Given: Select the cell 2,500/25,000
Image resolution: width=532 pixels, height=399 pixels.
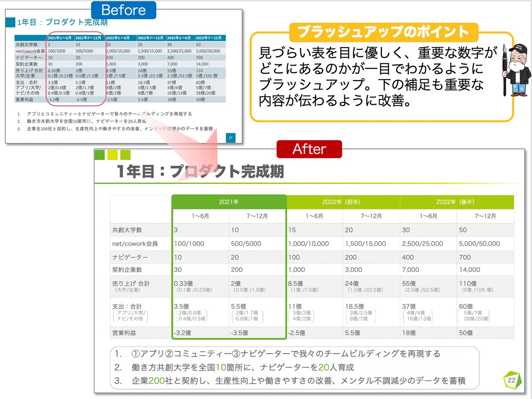Looking at the screenshot, I should click(x=423, y=244).
